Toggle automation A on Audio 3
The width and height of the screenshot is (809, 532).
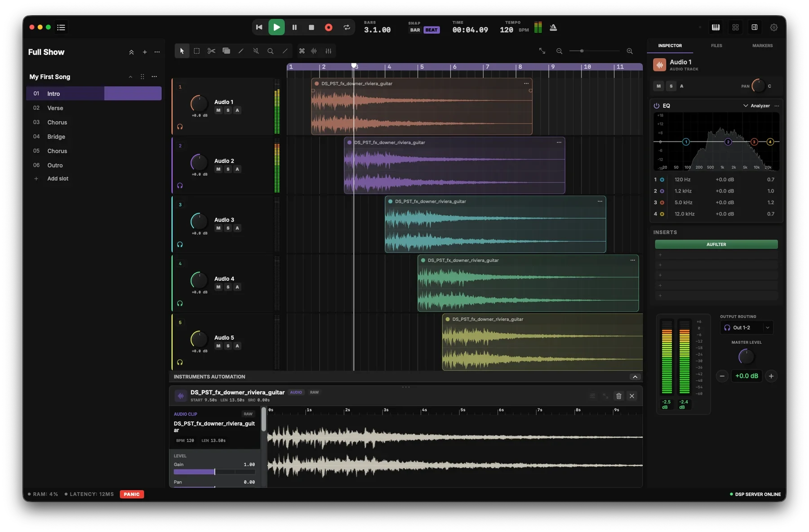point(237,228)
